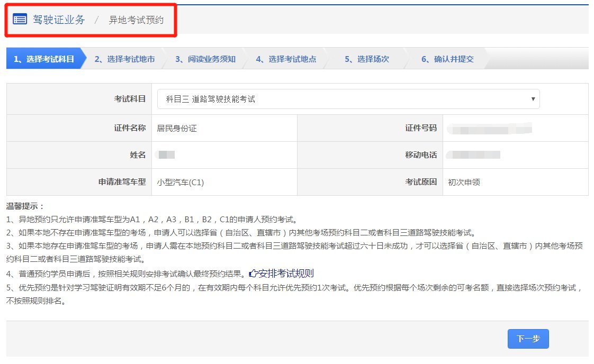Click the list icon beside 驾驶证业务

20,20
